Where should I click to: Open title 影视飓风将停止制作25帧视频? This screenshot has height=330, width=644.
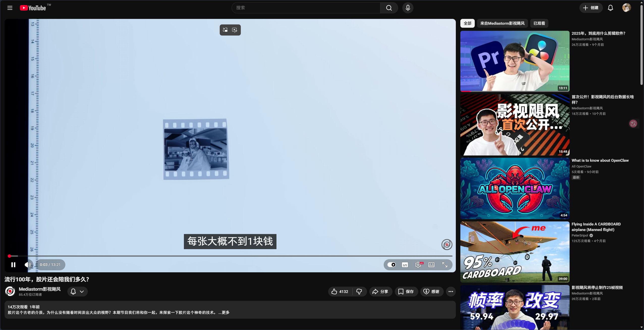tap(597, 288)
